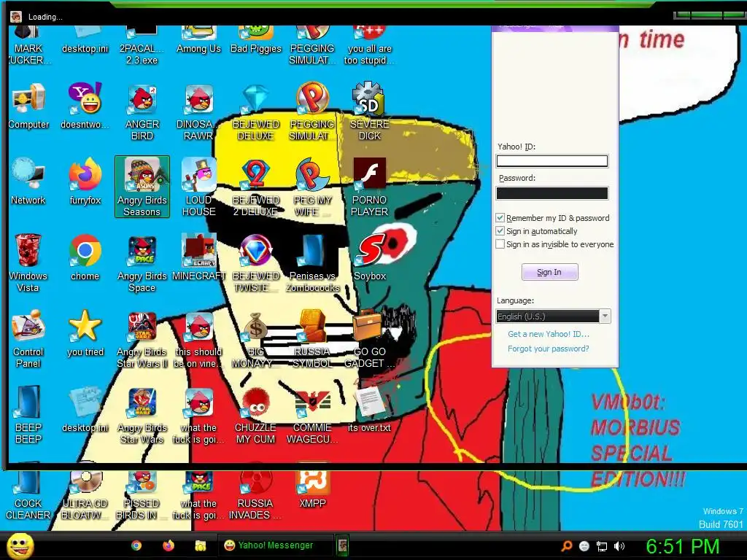Switch to Yahoo! Messenger taskbar button
Screen dimensions: 747x560
click(x=276, y=545)
